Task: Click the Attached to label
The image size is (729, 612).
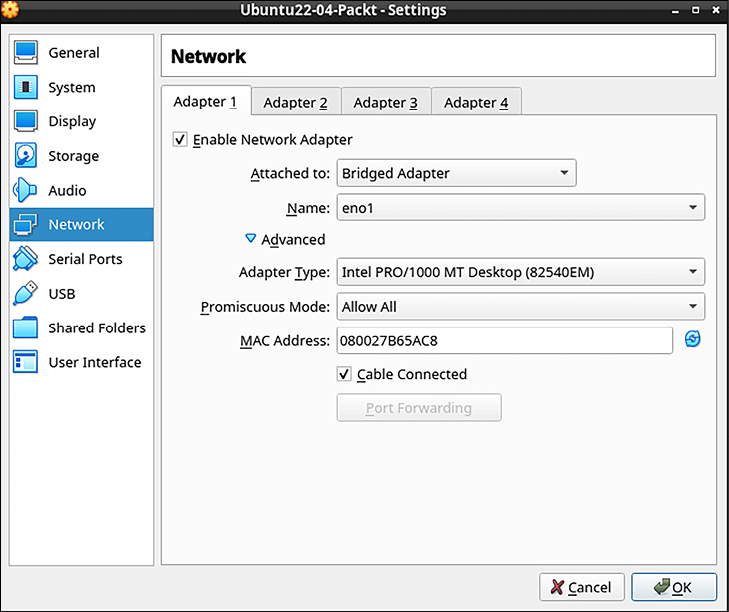Action: [x=290, y=173]
